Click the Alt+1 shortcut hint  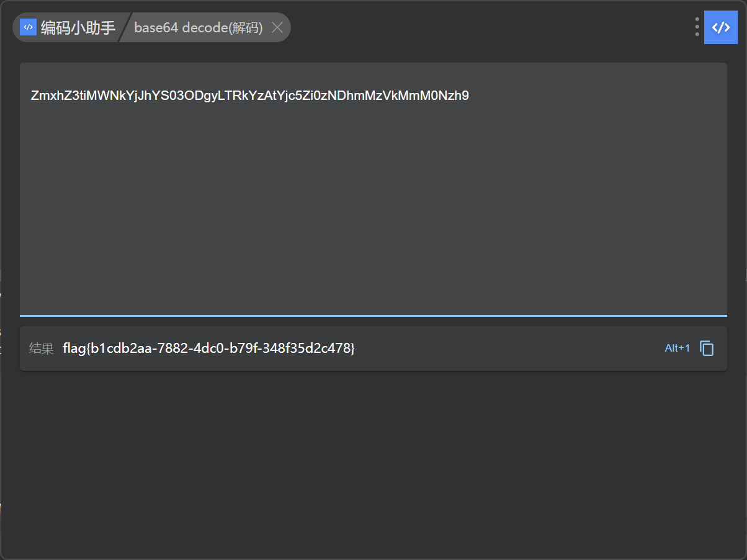click(677, 349)
